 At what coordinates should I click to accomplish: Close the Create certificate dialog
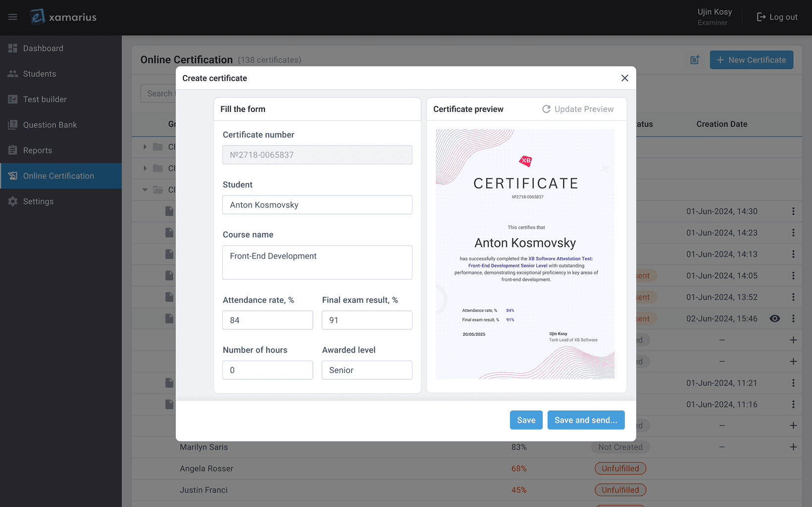click(624, 78)
